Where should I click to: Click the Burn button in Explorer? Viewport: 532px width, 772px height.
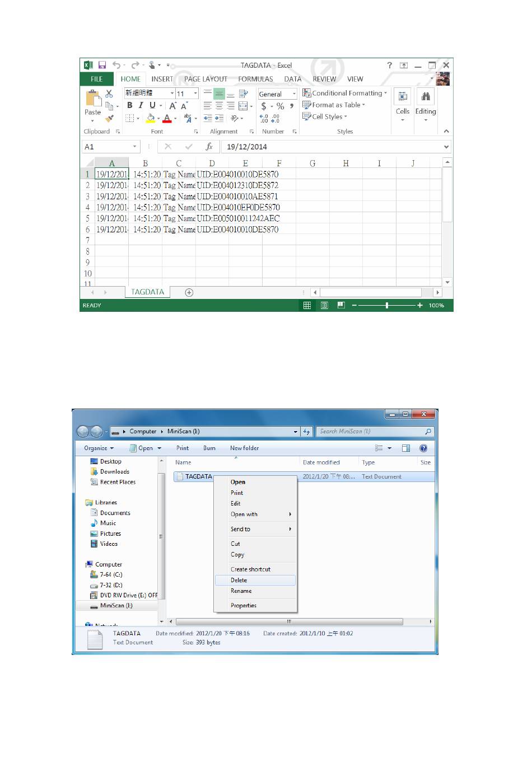tap(209, 448)
